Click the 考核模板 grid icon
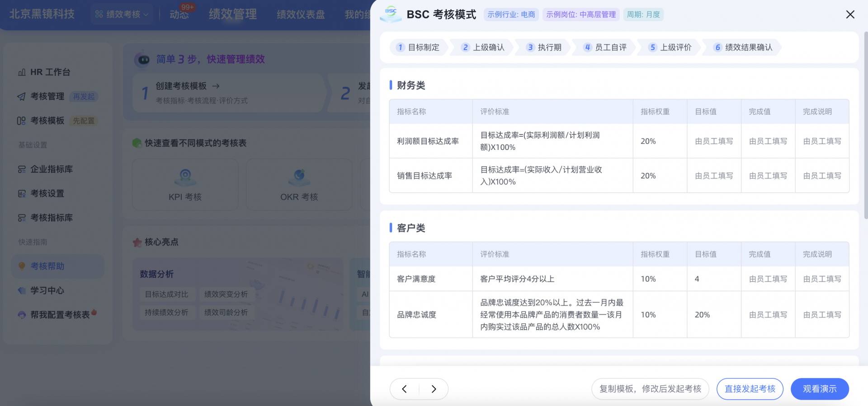Screen dimensions: 868x406 22,121
